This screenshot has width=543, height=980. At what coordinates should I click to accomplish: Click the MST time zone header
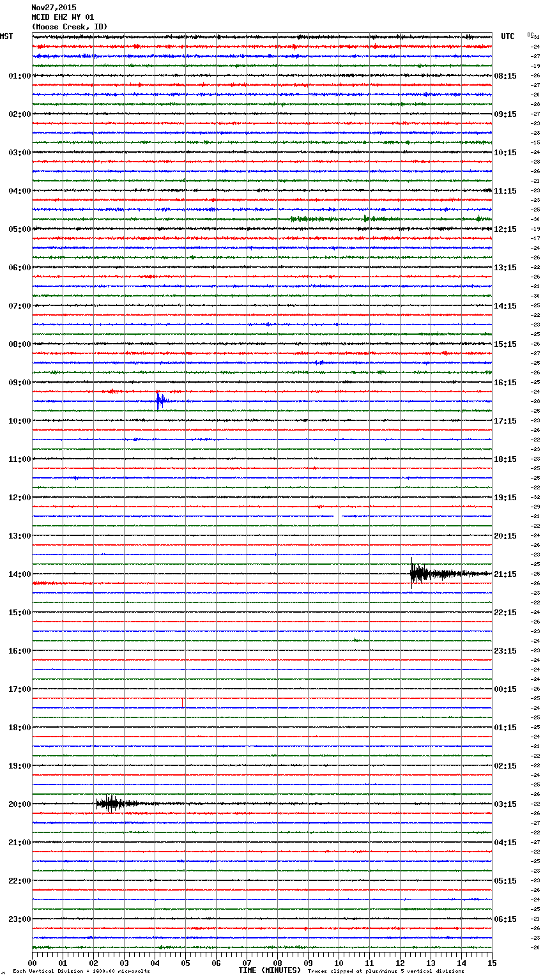6,36
